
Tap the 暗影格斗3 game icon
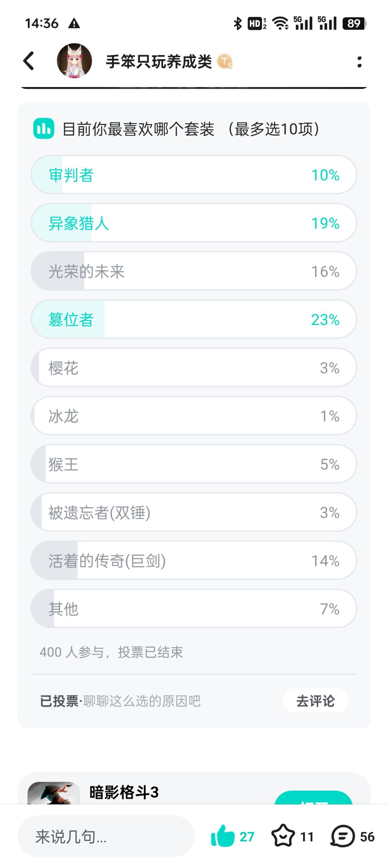[x=54, y=793]
